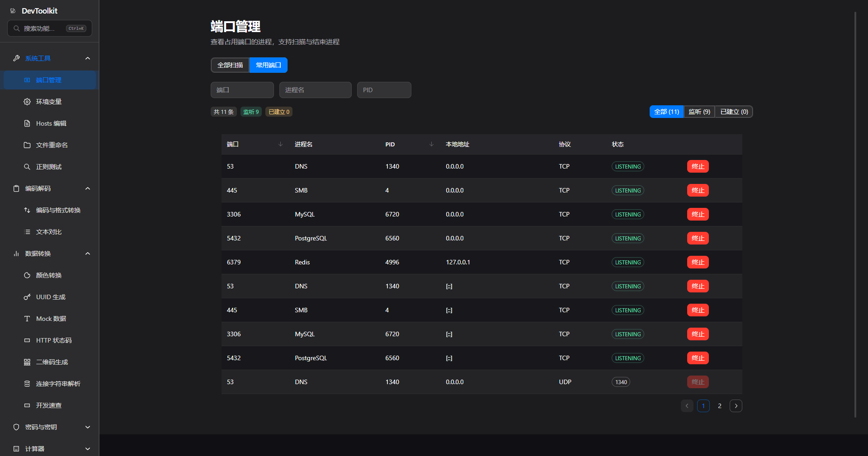Switch scan mode to 全部扫描
The height and width of the screenshot is (456, 868).
(x=230, y=65)
